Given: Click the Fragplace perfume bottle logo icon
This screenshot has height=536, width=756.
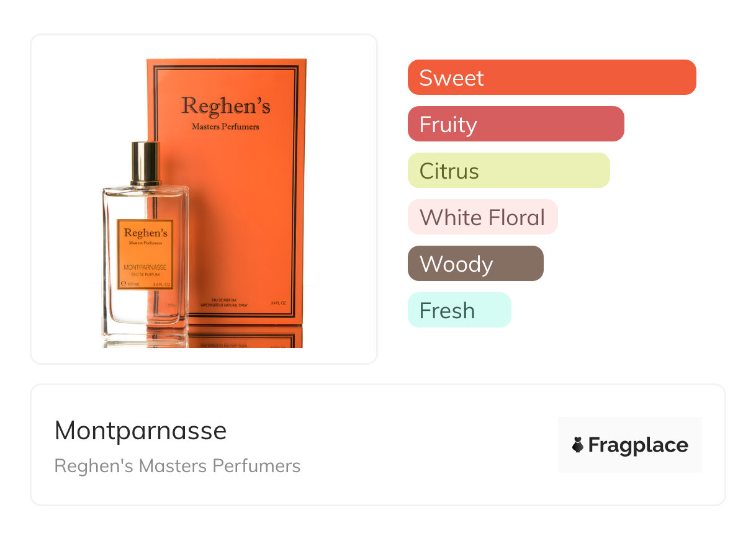Looking at the screenshot, I should (x=578, y=445).
